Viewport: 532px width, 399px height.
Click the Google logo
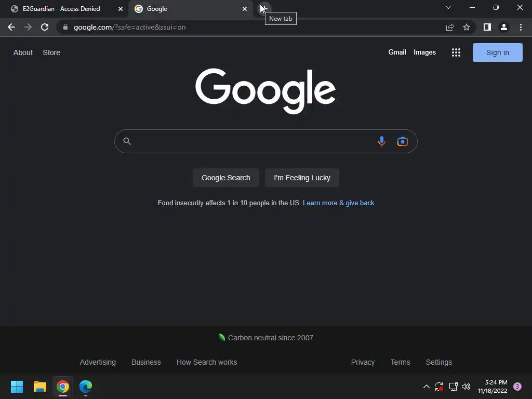[x=265, y=91]
